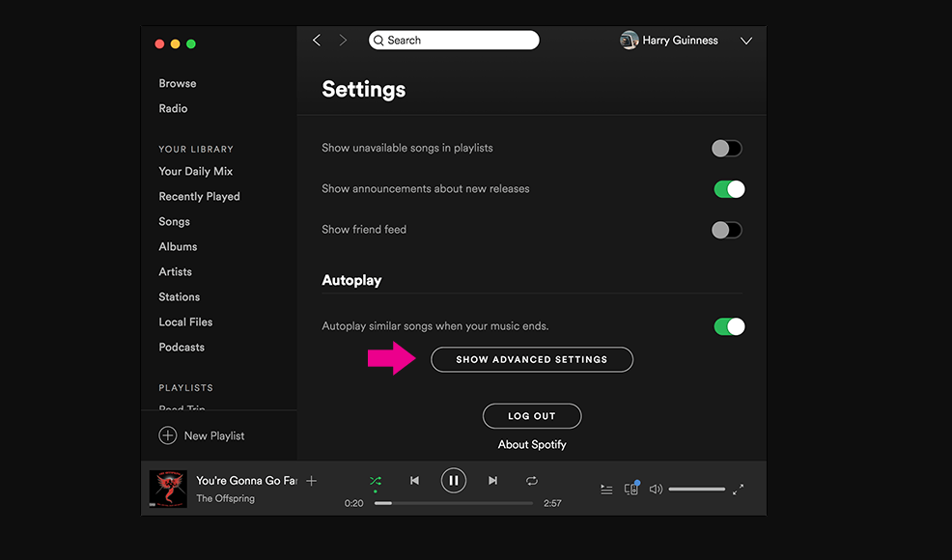Click the Settings page title
This screenshot has height=560, width=952.
click(364, 89)
